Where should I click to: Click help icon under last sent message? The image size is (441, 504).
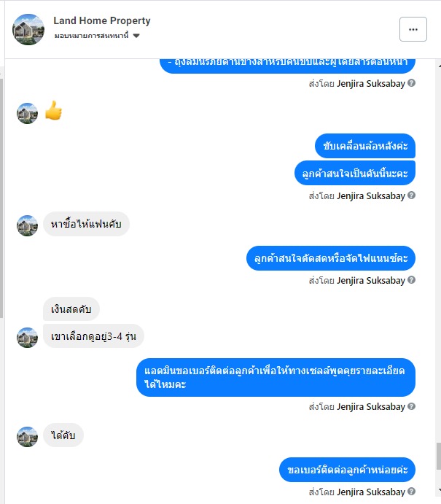point(411,492)
